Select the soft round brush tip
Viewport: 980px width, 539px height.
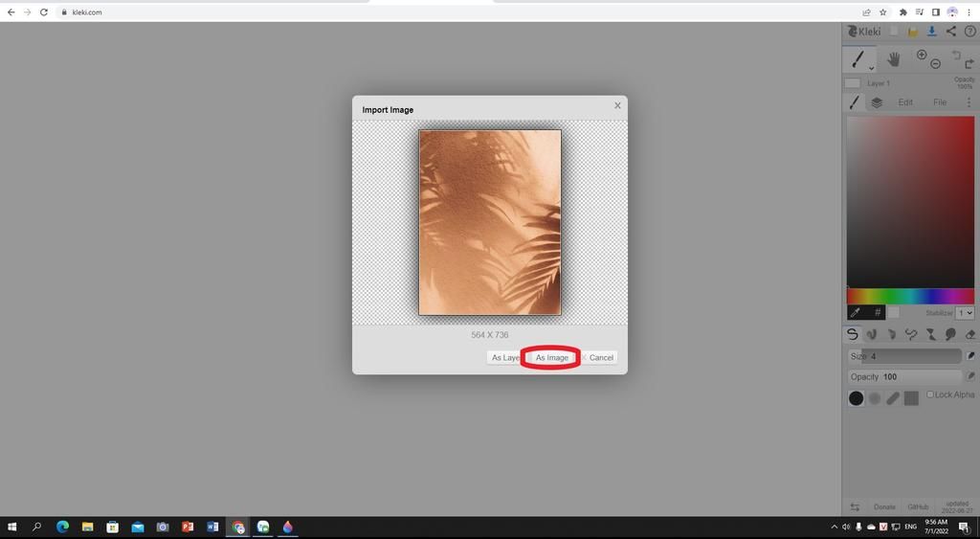[x=875, y=398]
